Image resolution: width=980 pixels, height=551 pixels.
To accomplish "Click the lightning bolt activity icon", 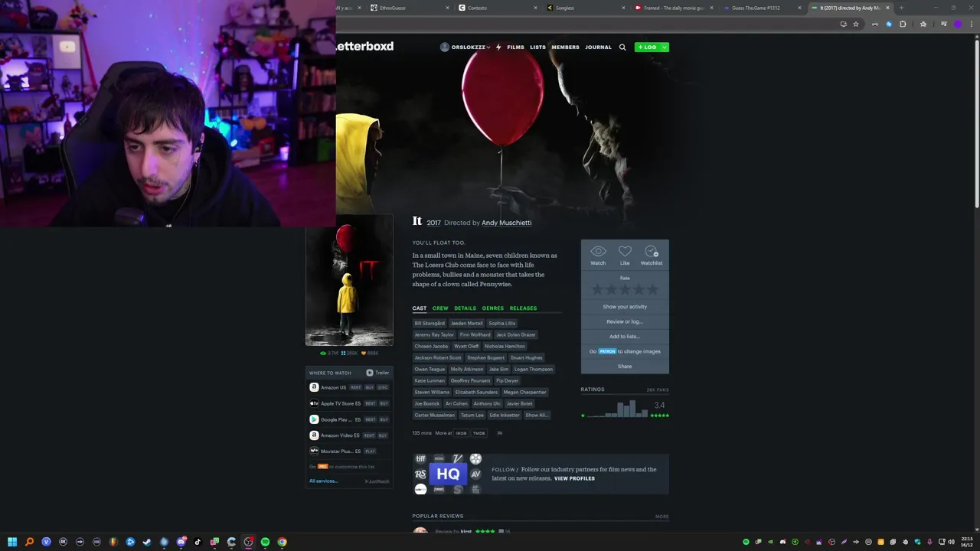I will (x=498, y=47).
